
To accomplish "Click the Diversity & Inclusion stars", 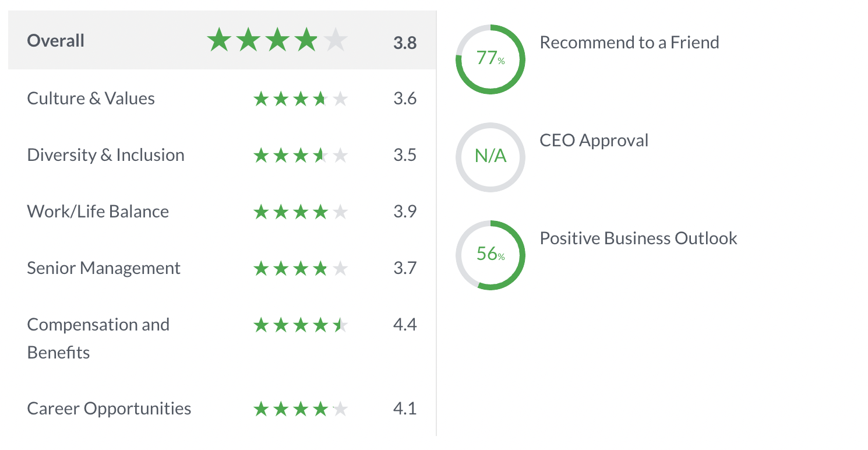I will [x=301, y=156].
